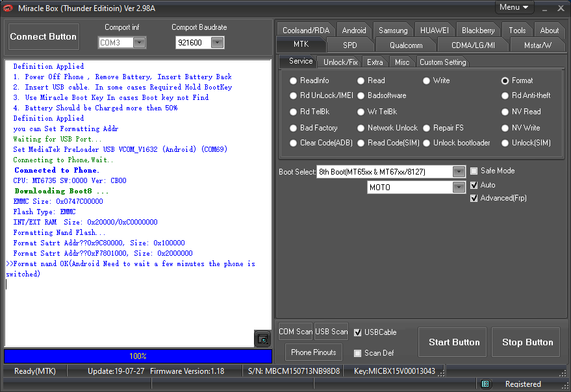Image resolution: width=571 pixels, height=392 pixels.
Task: Open the CDMA/LG/MI tab
Action: [473, 45]
